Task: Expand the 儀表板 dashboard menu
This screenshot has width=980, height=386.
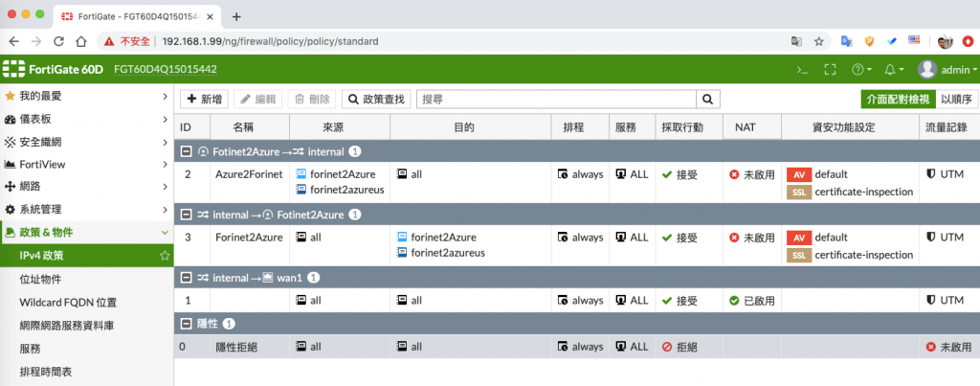Action: (87, 119)
